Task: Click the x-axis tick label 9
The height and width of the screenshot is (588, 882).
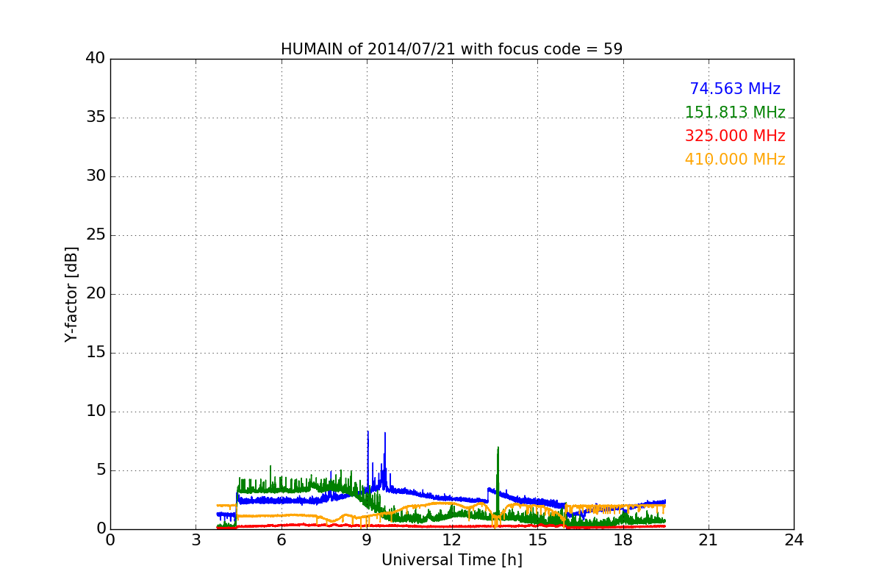Action: [x=367, y=540]
